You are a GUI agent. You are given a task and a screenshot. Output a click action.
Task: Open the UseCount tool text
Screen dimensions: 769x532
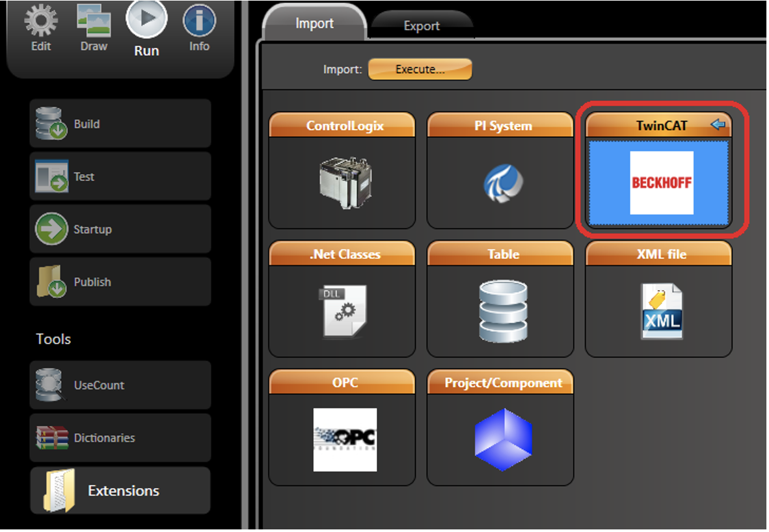click(99, 386)
